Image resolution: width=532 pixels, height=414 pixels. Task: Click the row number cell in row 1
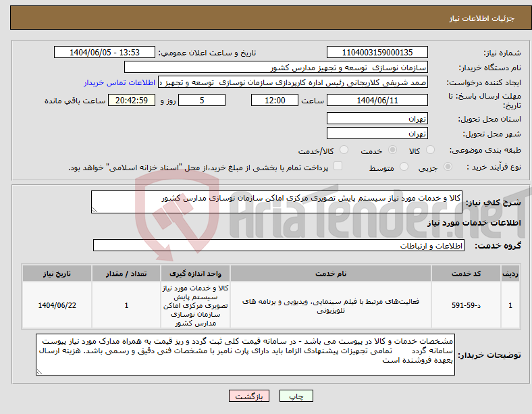510,305
